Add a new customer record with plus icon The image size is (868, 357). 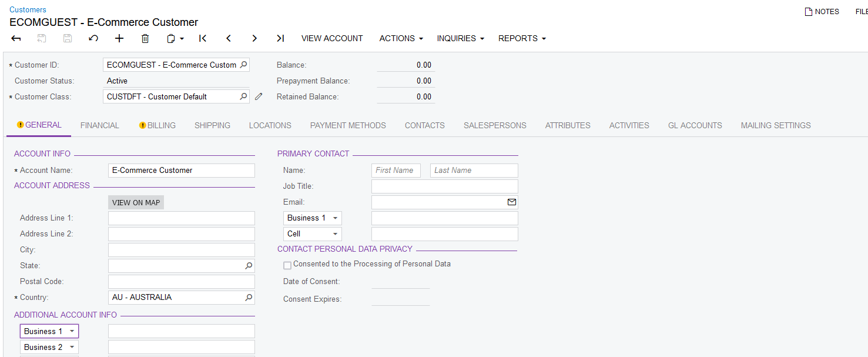(x=119, y=38)
